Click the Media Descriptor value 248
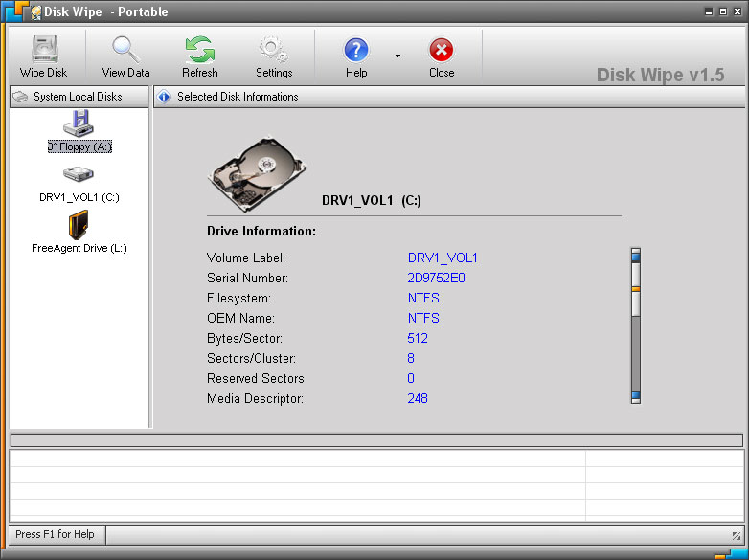Screen dimensions: 749x560 click(x=418, y=398)
